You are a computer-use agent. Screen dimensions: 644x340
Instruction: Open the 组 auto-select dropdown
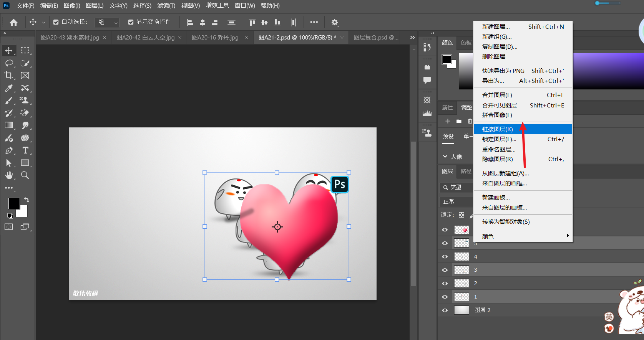(x=107, y=23)
